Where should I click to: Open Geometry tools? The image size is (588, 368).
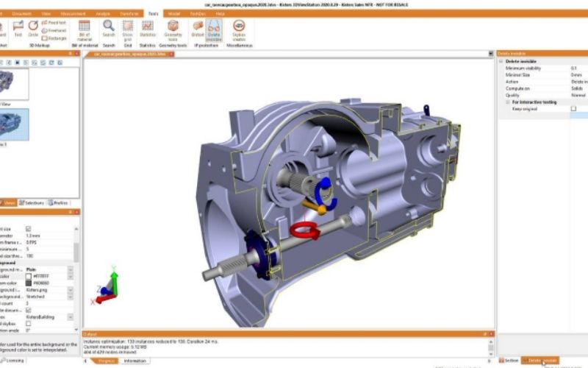pyautogui.click(x=173, y=30)
